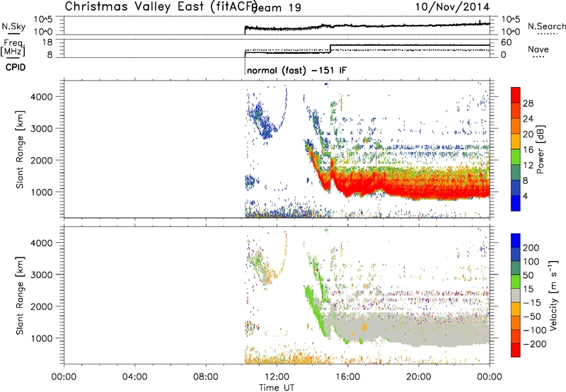Click the light green swatch in the Velocity colorbar
The image size is (566, 392).
(x=516, y=282)
